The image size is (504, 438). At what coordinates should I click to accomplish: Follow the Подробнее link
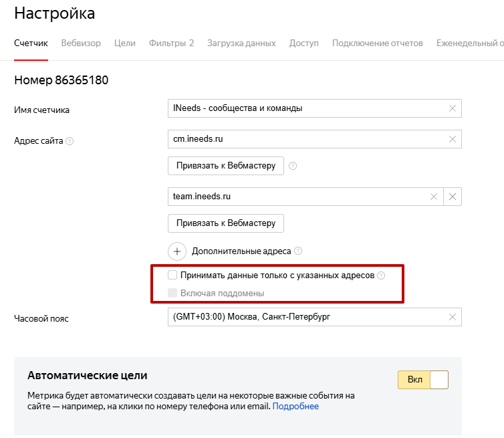[x=295, y=406]
